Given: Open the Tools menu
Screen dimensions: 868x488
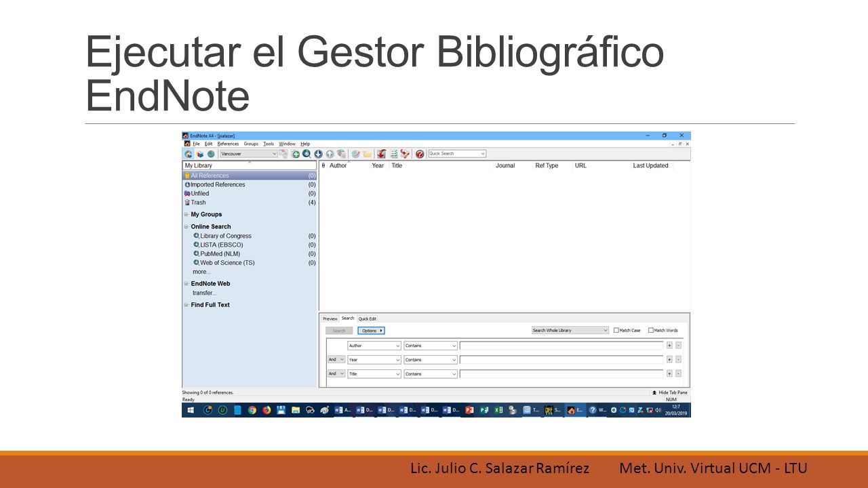Looking at the screenshot, I should tap(269, 144).
